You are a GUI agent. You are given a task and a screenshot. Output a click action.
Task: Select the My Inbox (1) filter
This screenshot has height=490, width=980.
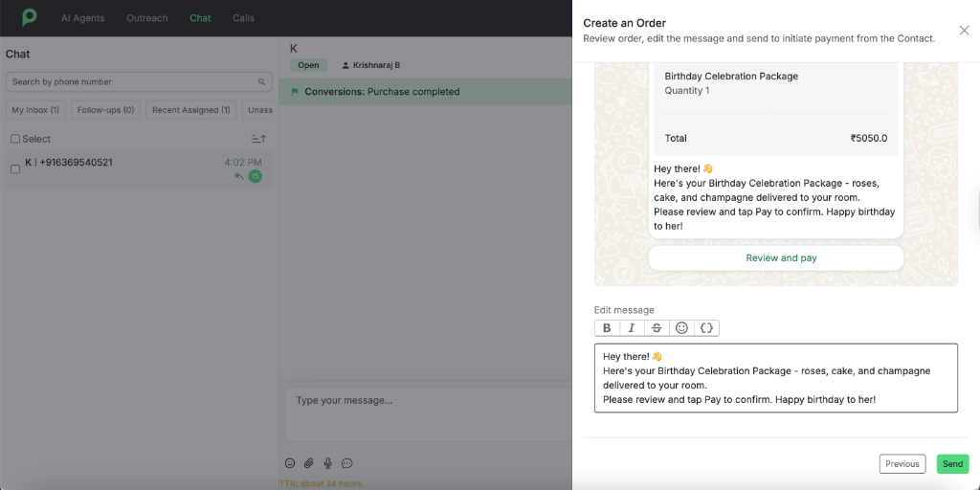tap(35, 110)
